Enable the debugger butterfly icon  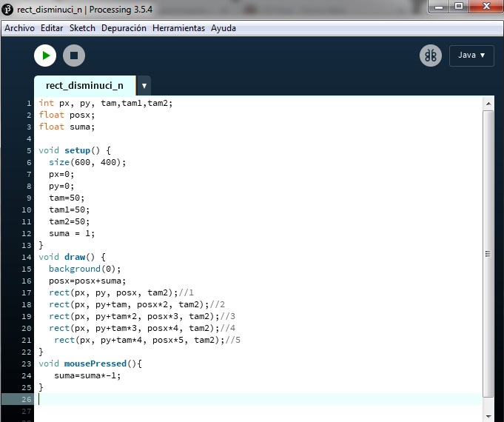pos(430,56)
